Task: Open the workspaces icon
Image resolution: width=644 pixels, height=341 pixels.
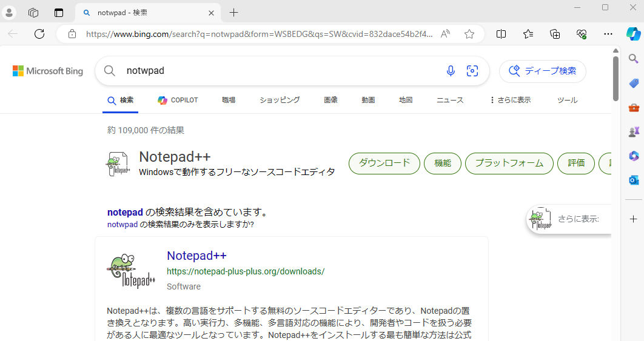Action: pos(33,13)
